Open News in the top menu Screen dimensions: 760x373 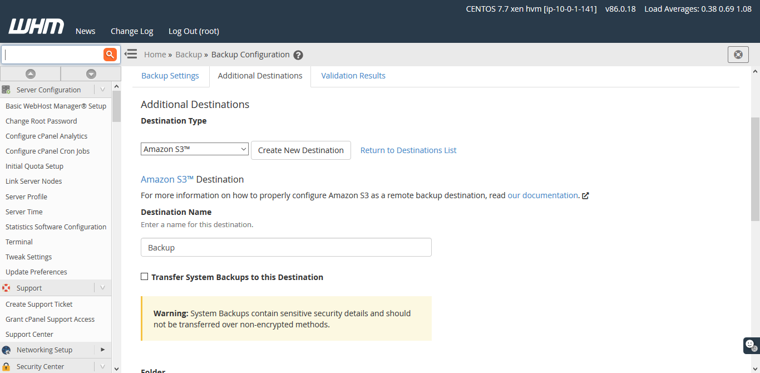click(85, 31)
